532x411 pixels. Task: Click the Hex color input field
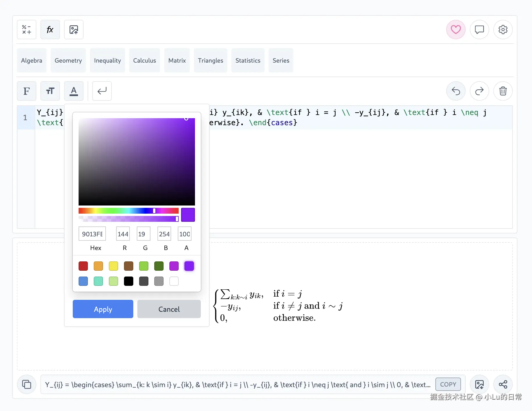(x=92, y=234)
